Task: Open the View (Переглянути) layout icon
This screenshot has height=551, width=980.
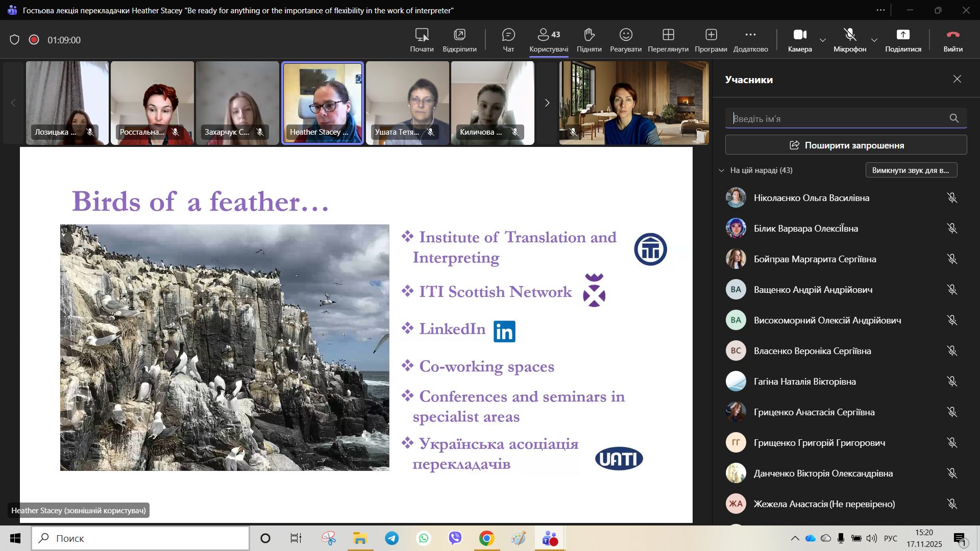Action: pos(668,40)
